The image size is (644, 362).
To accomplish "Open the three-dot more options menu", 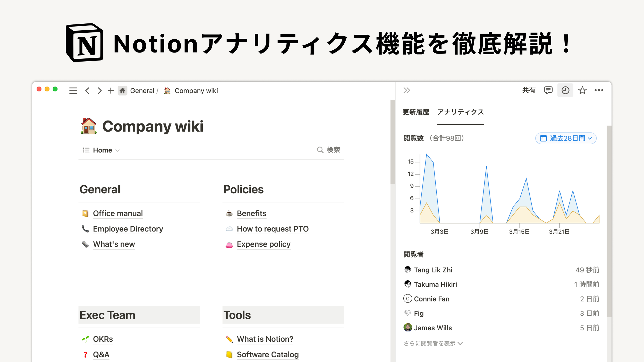I will (599, 90).
